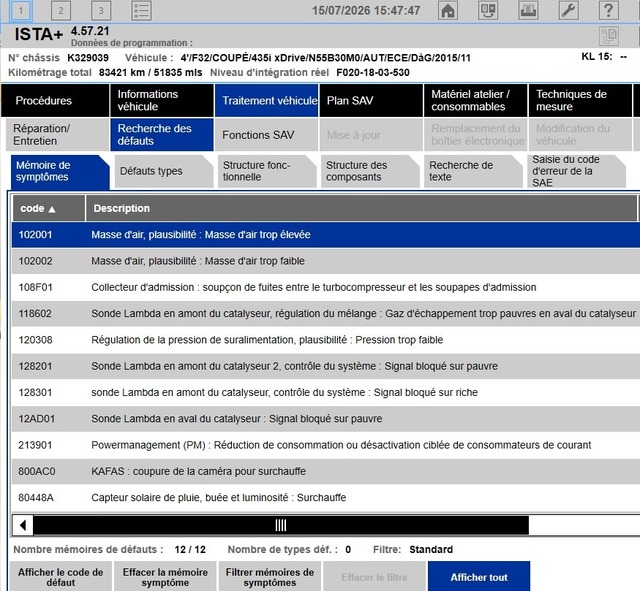Select fault row 80448A Capteur solaire
The height and width of the screenshot is (591, 640).
point(326,498)
